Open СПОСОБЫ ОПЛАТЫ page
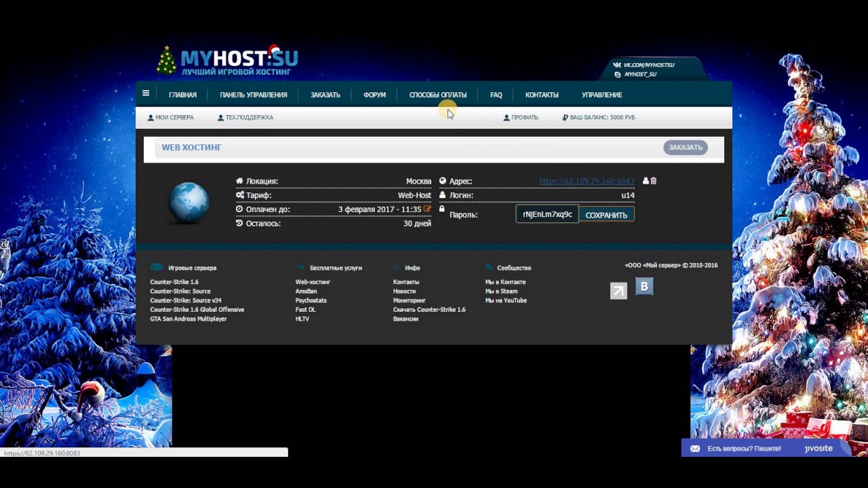Viewport: 868px width, 488px height. (438, 95)
